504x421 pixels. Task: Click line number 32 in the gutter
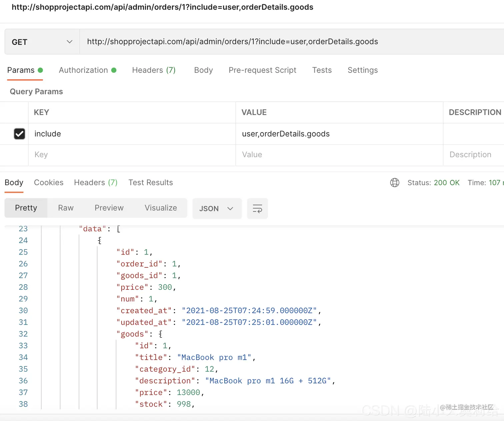[23, 334]
